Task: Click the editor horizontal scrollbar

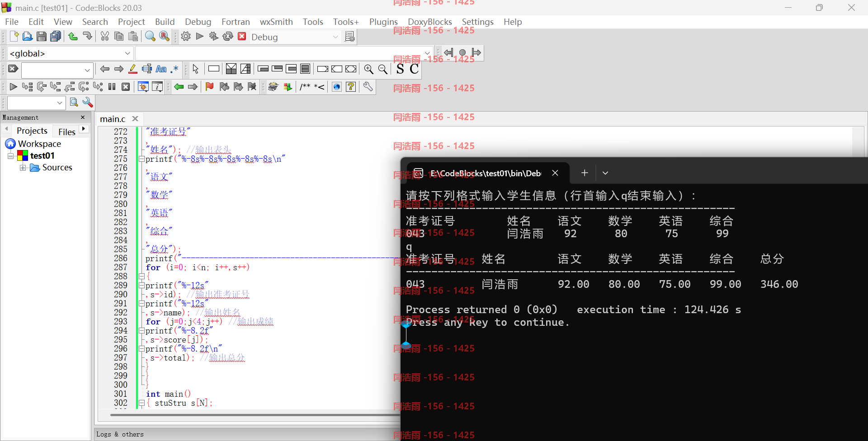Action: pos(255,415)
